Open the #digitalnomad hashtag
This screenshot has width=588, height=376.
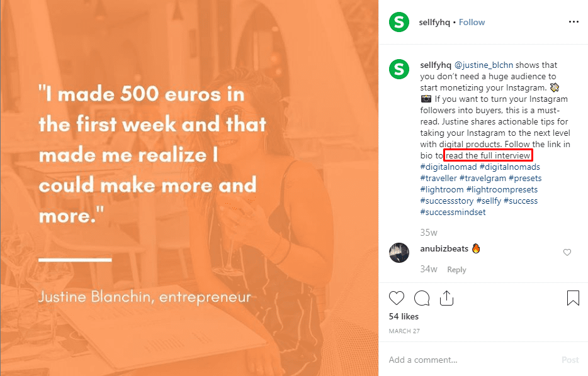[x=448, y=167]
